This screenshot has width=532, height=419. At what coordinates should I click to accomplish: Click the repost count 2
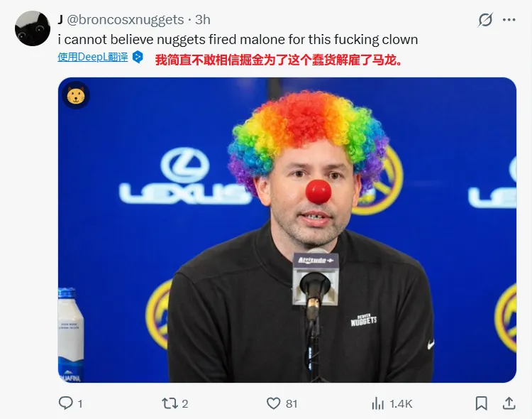click(x=185, y=403)
